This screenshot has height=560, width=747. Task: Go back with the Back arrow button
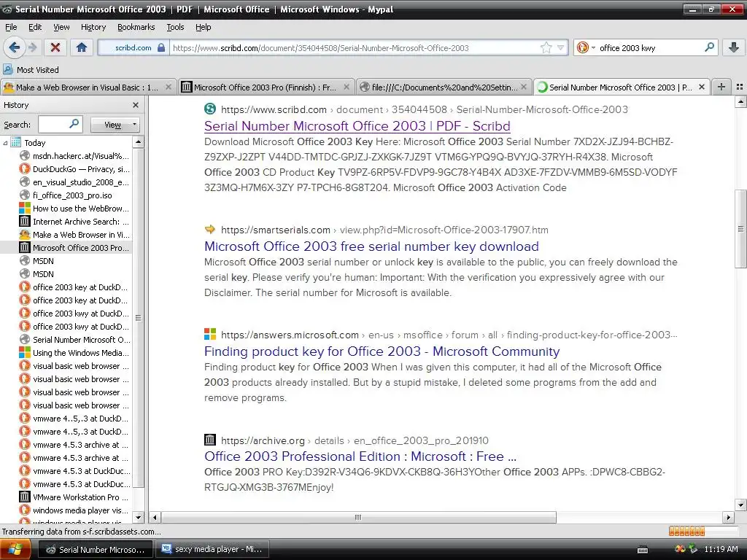click(15, 47)
